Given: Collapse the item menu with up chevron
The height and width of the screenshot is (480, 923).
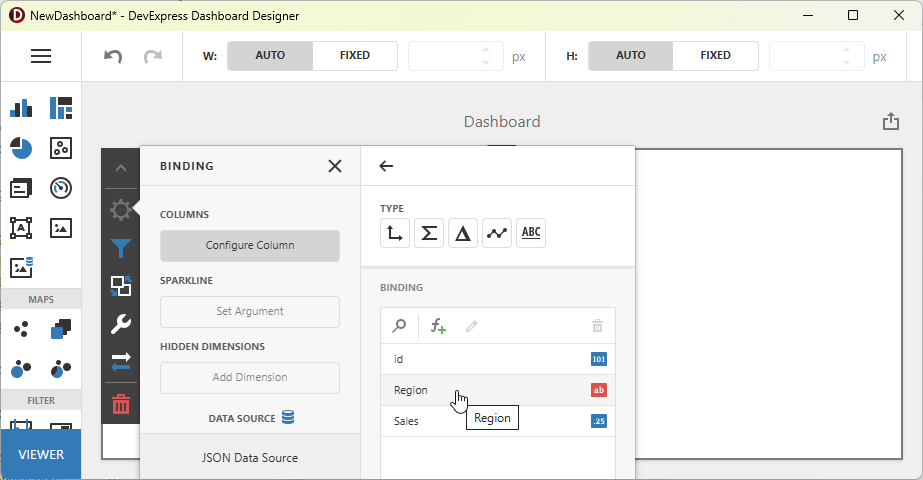Looking at the screenshot, I should 121,168.
